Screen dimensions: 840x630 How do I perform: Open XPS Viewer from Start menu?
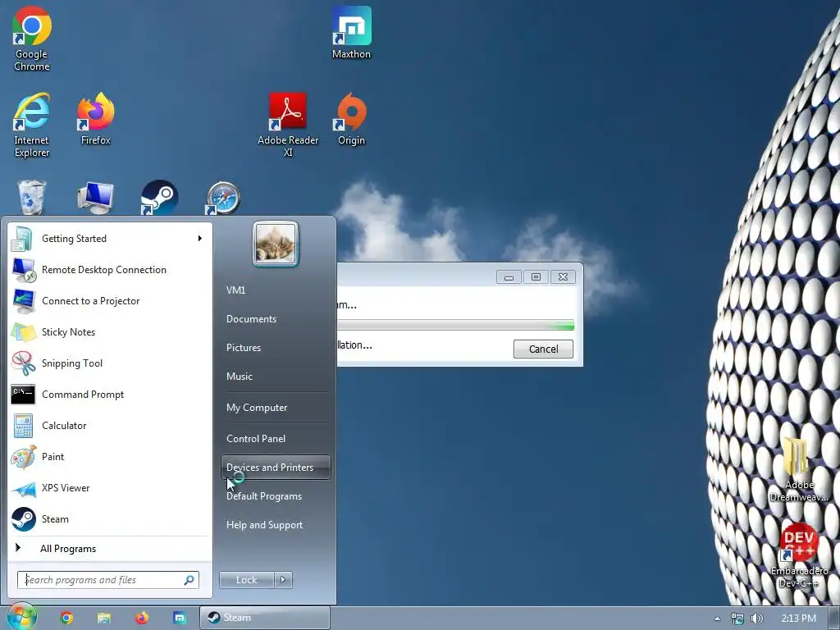[x=107, y=487]
